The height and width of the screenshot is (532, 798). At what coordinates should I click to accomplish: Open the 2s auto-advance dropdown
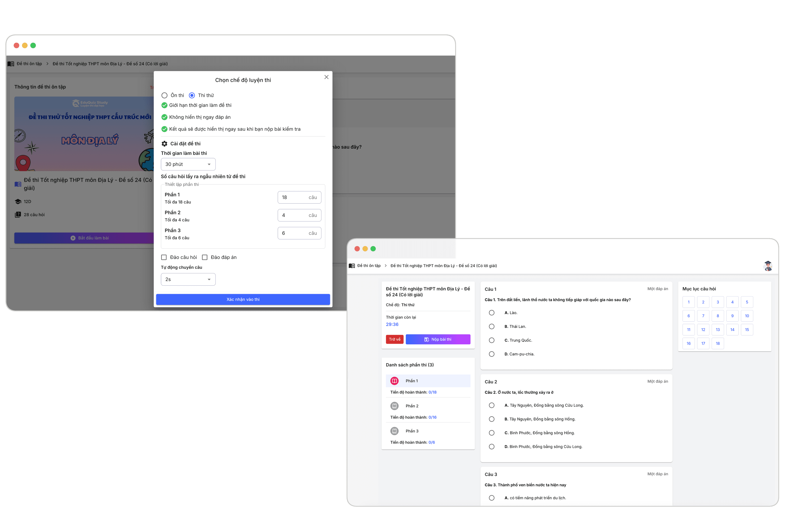point(188,279)
